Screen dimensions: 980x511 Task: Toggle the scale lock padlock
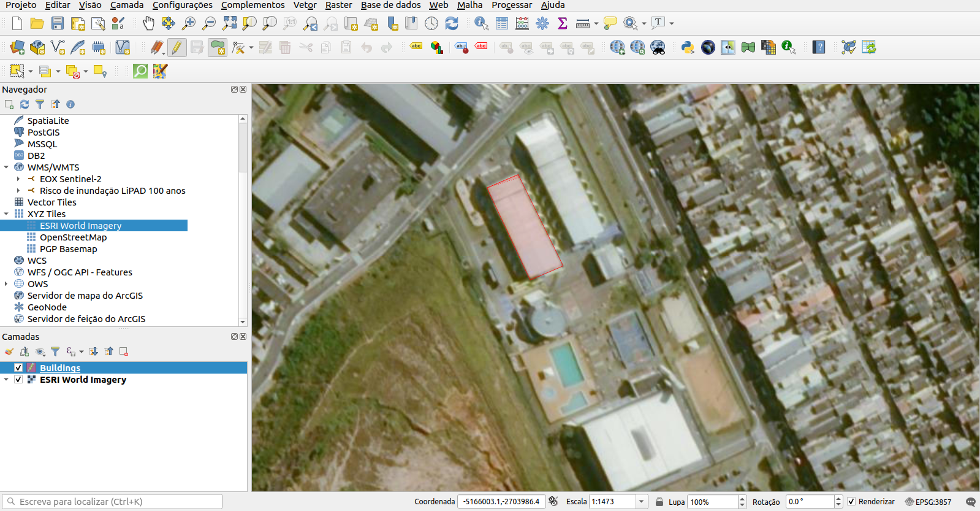click(659, 501)
